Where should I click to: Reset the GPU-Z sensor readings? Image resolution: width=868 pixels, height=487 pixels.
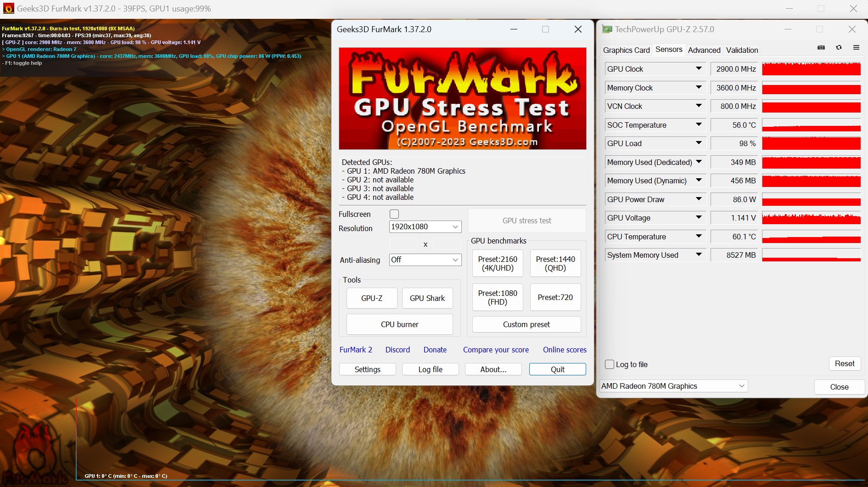(845, 363)
